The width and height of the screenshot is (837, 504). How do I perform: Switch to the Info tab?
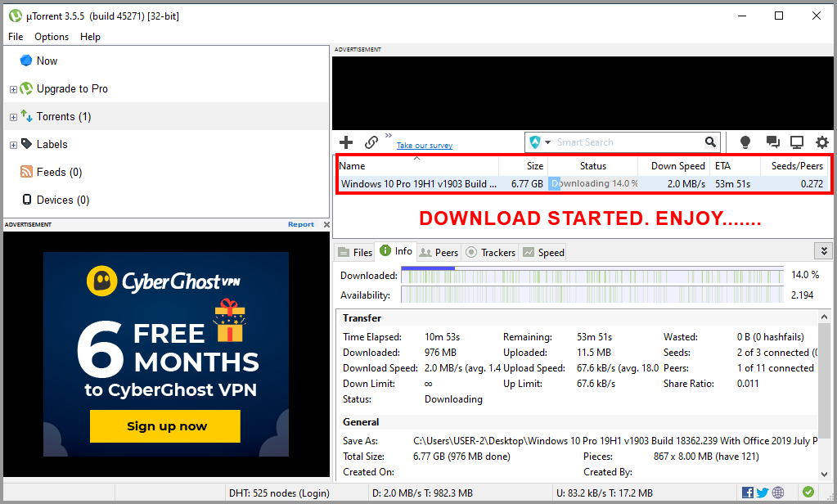(396, 251)
